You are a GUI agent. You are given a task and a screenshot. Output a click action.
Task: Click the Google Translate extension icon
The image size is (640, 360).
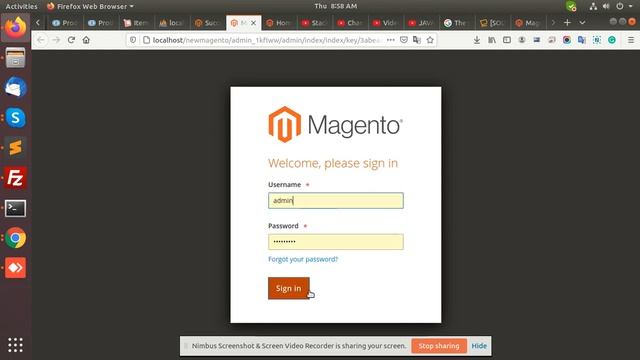coord(582,40)
